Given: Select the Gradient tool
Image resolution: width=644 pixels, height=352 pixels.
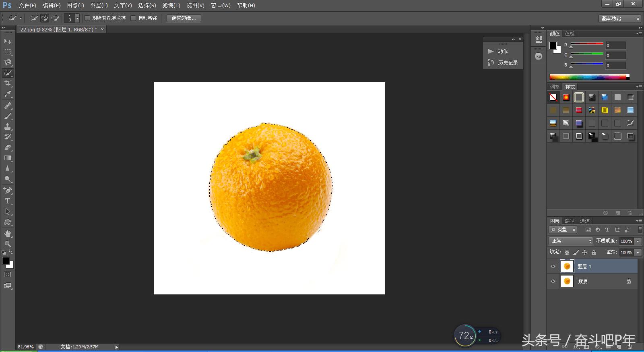Looking at the screenshot, I should [x=8, y=158].
